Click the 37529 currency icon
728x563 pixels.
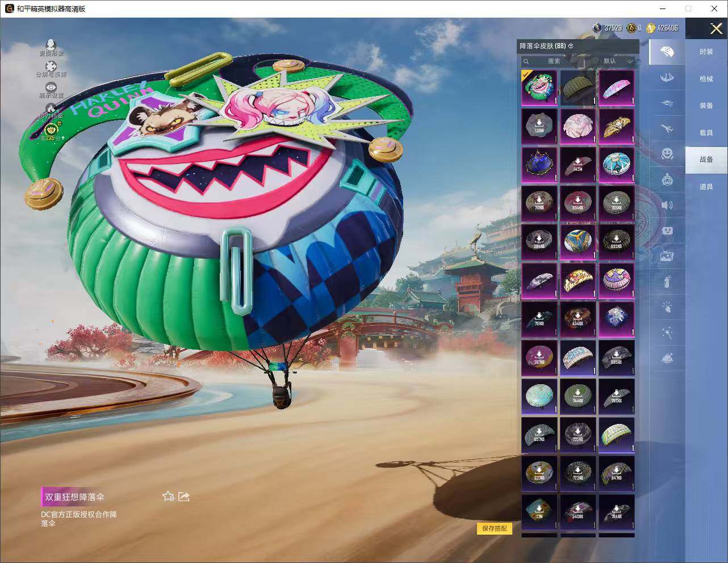point(597,28)
